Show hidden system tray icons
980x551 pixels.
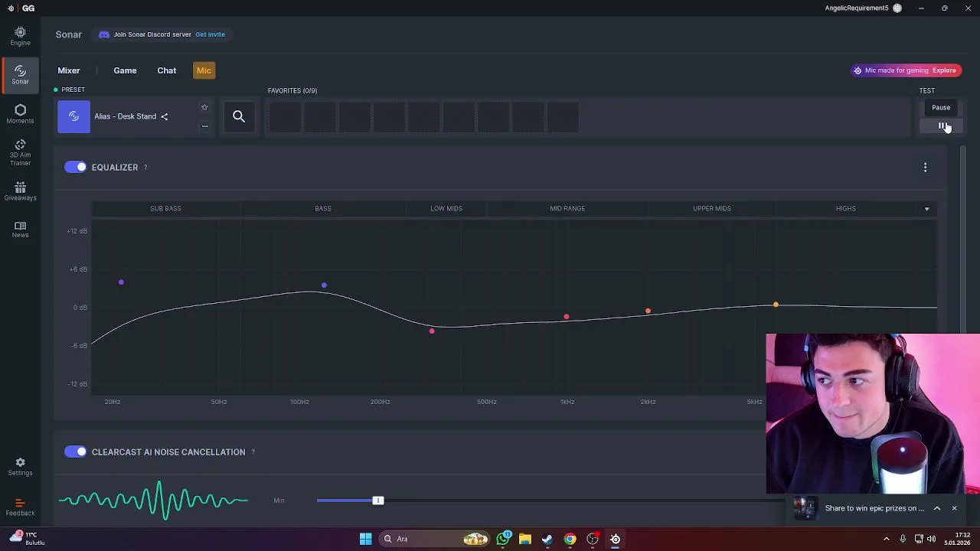click(x=887, y=539)
